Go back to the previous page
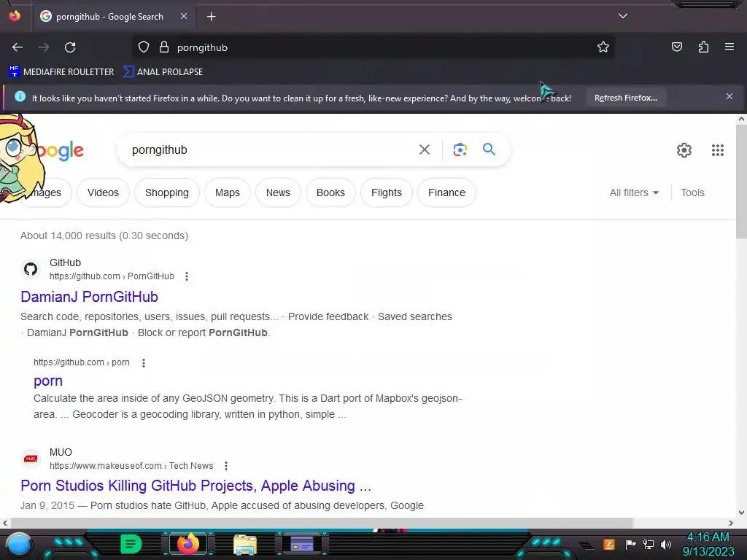Screen dimensions: 747x560 [x=18, y=47]
